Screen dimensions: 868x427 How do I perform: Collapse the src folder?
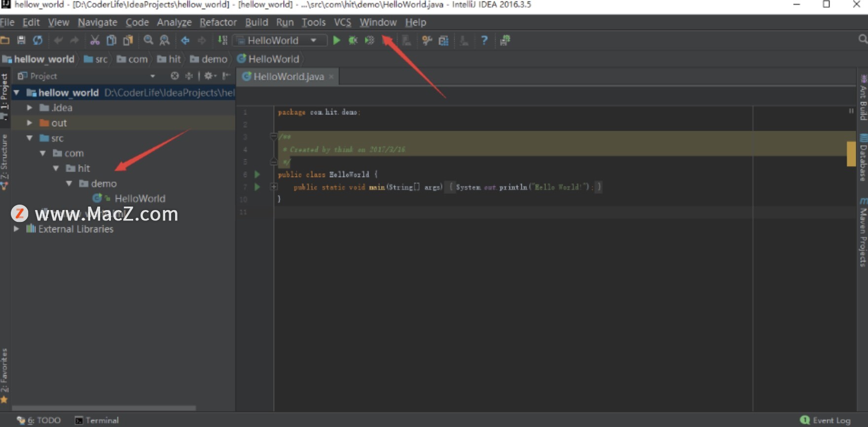pyautogui.click(x=30, y=138)
